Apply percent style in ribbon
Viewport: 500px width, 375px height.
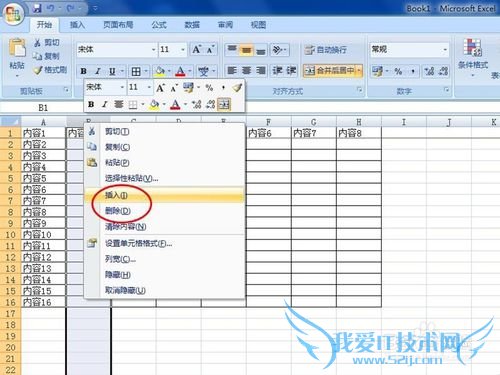398,71
